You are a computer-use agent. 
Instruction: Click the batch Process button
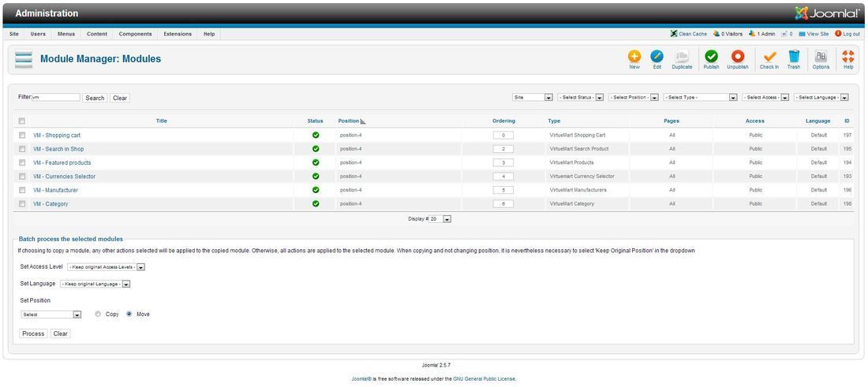(x=33, y=334)
